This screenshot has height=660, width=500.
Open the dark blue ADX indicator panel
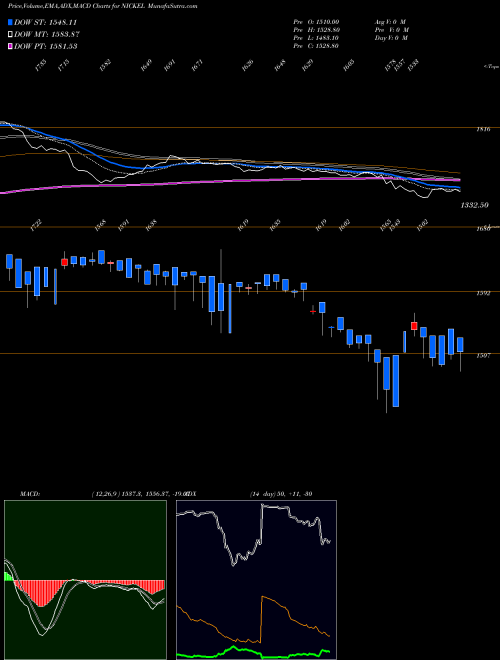(x=256, y=580)
